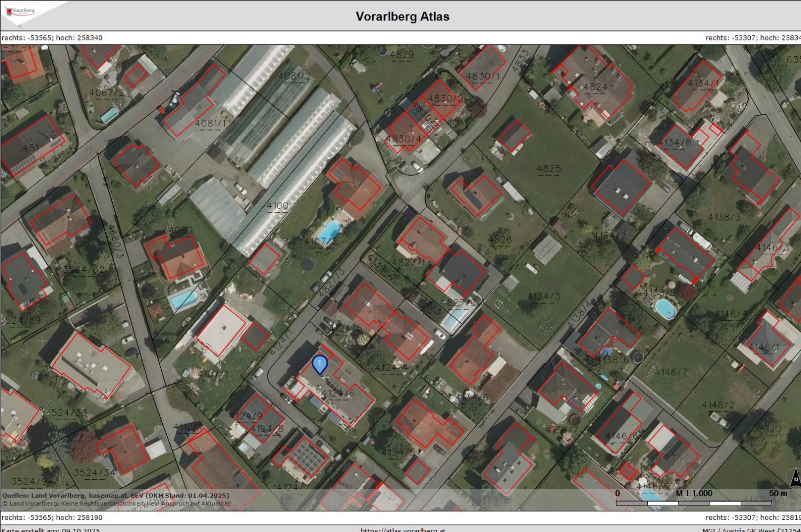Click the map scale bar
This screenshot has height=532, width=801.
(693, 503)
